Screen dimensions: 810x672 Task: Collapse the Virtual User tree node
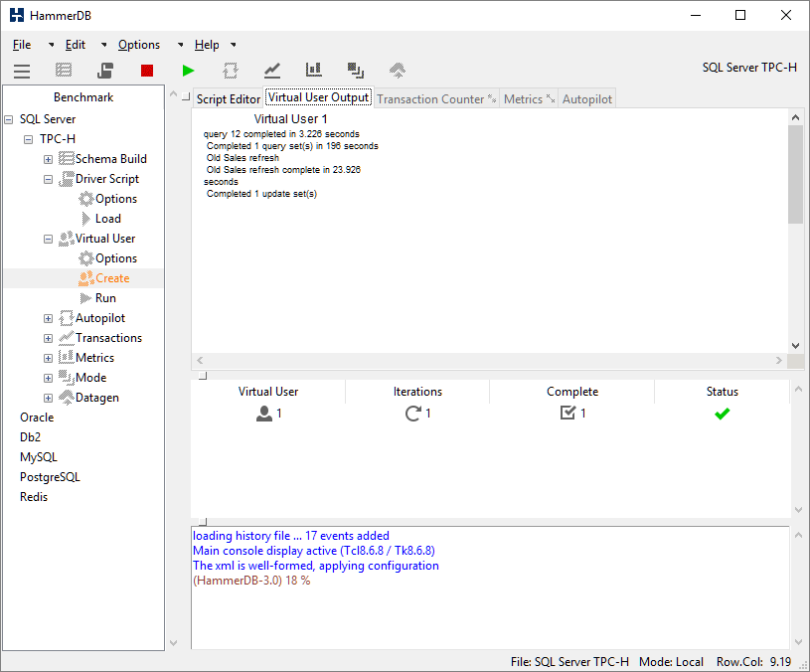pos(48,240)
